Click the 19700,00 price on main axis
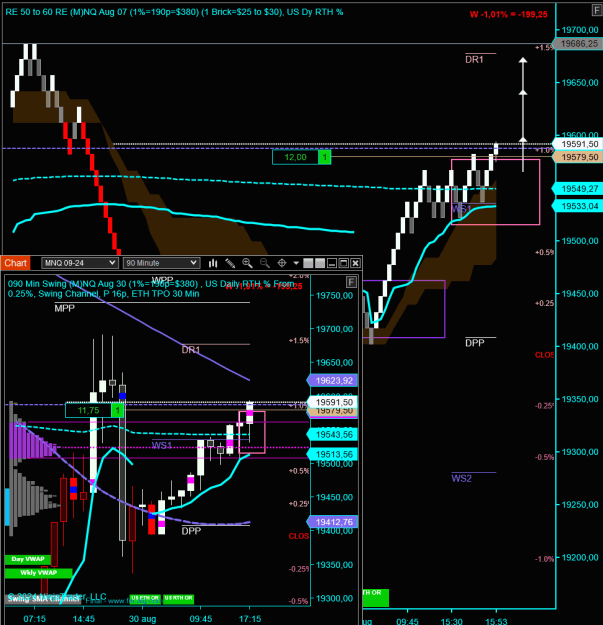Screen dimensions: 603x625 point(580,30)
